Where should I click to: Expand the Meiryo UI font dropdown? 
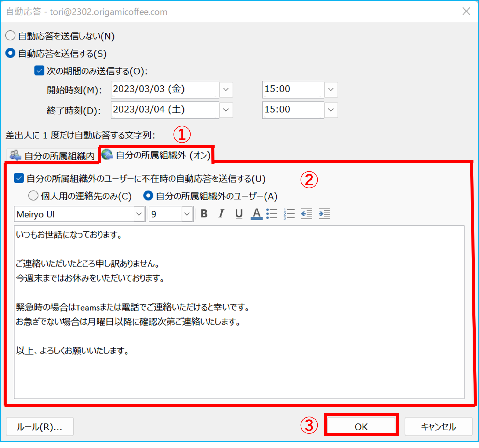tap(139, 214)
